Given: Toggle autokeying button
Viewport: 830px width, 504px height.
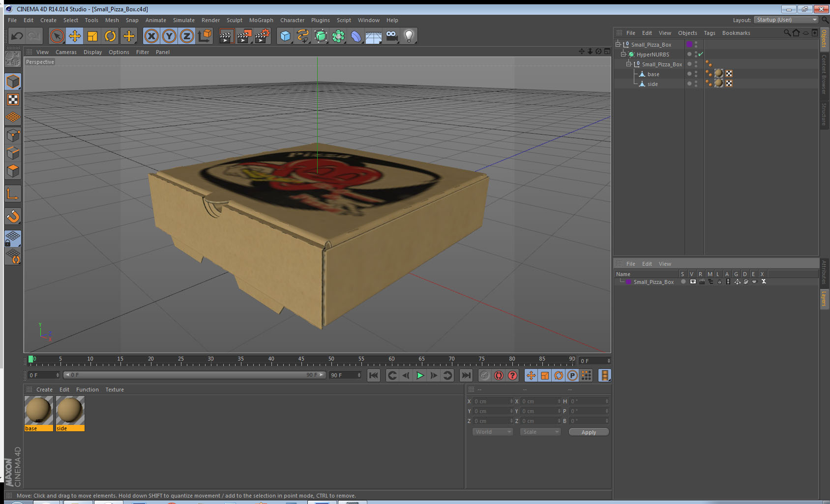Looking at the screenshot, I should coord(499,375).
